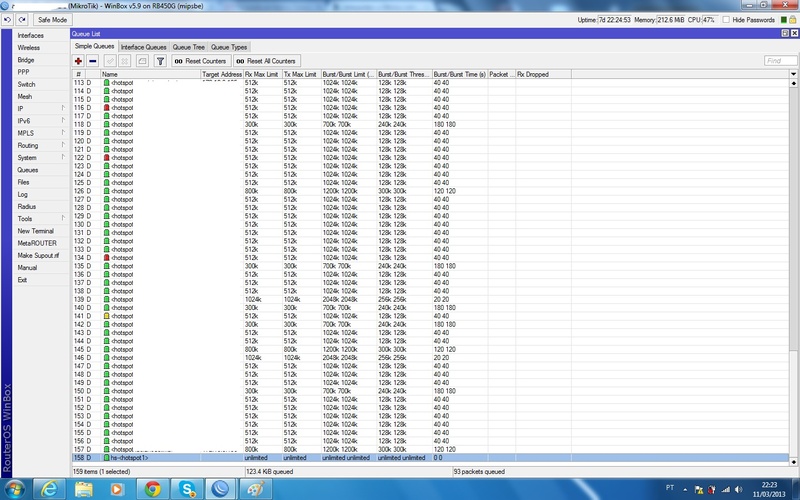The height and width of the screenshot is (500, 800).
Task: Show hidden system tray icons
Action: coord(685,489)
